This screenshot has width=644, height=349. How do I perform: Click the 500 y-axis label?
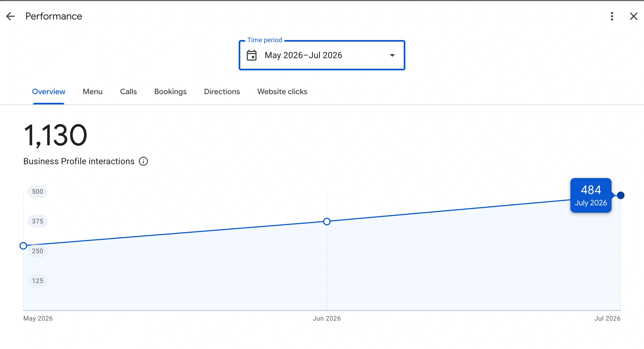[x=38, y=192]
